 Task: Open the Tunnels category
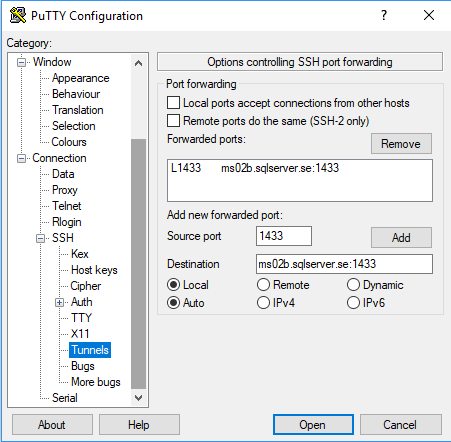tap(90, 350)
